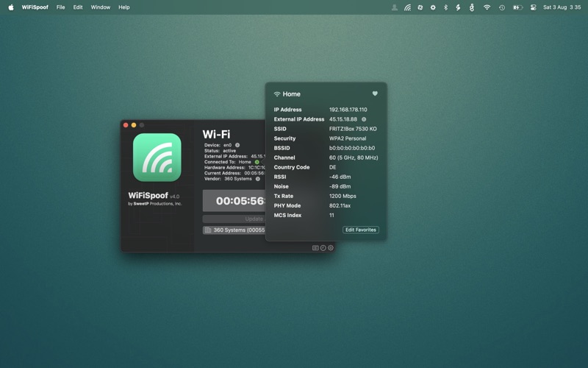Open the File menu
Viewport: 588px width, 368px height.
point(60,7)
